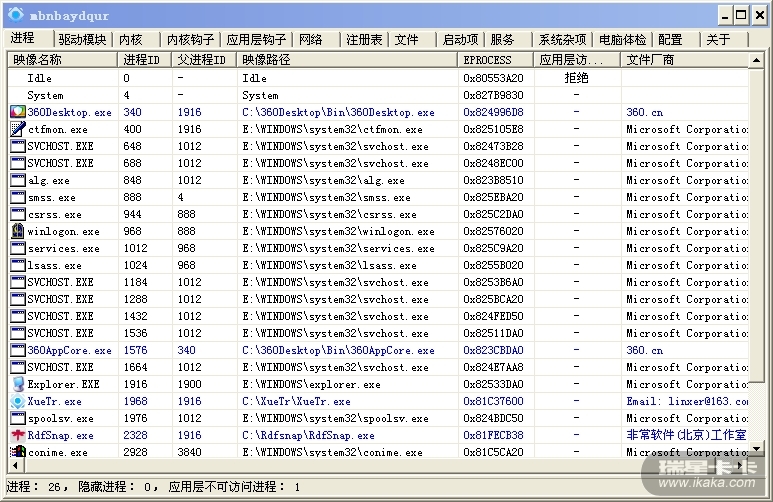The width and height of the screenshot is (773, 502).
Task: Click the ctfmon.exe pencil icon
Action: click(18, 129)
